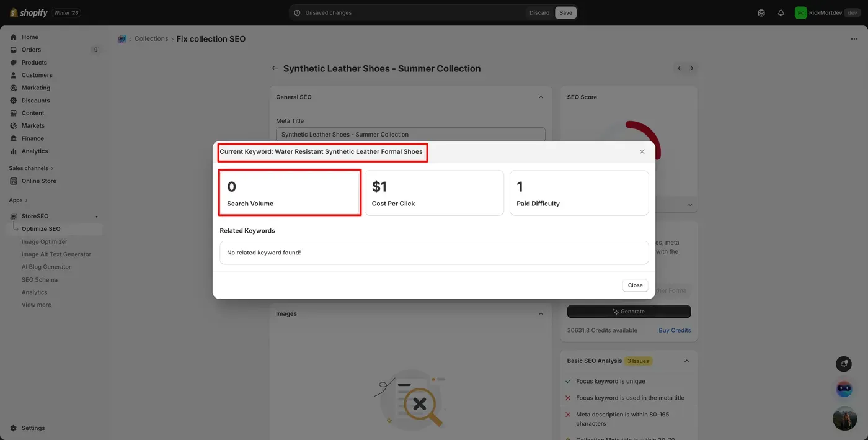Click the back arrow beside collection title
Image resolution: width=868 pixels, height=440 pixels.
(x=275, y=68)
